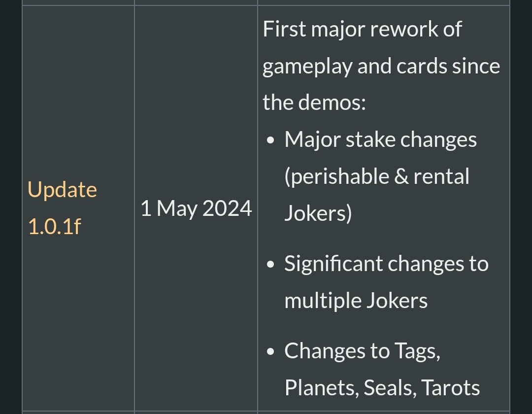The width and height of the screenshot is (532, 414).
Task: Click the '1.0.1f' version number link text
Action: [x=55, y=226]
